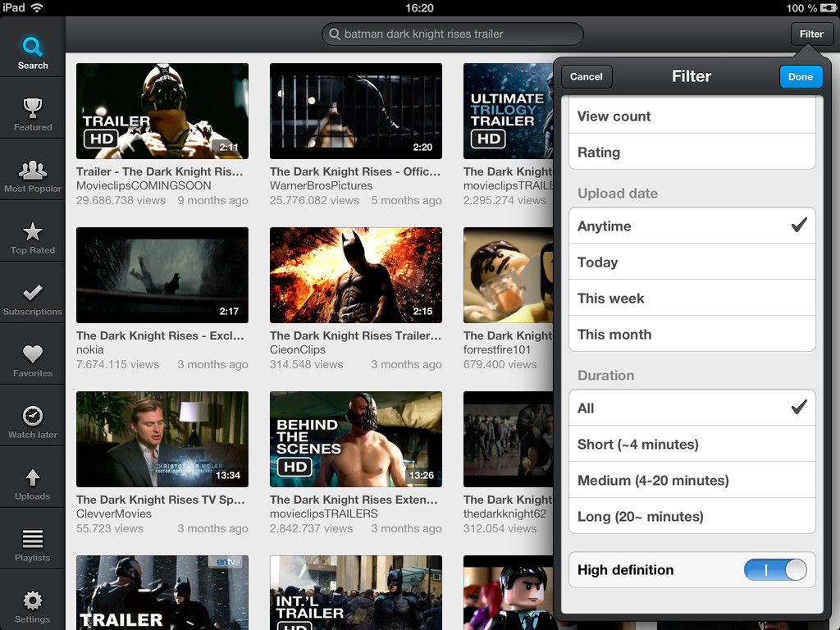Open the Search section in the sidebar
The image size is (840, 630).
(x=33, y=52)
